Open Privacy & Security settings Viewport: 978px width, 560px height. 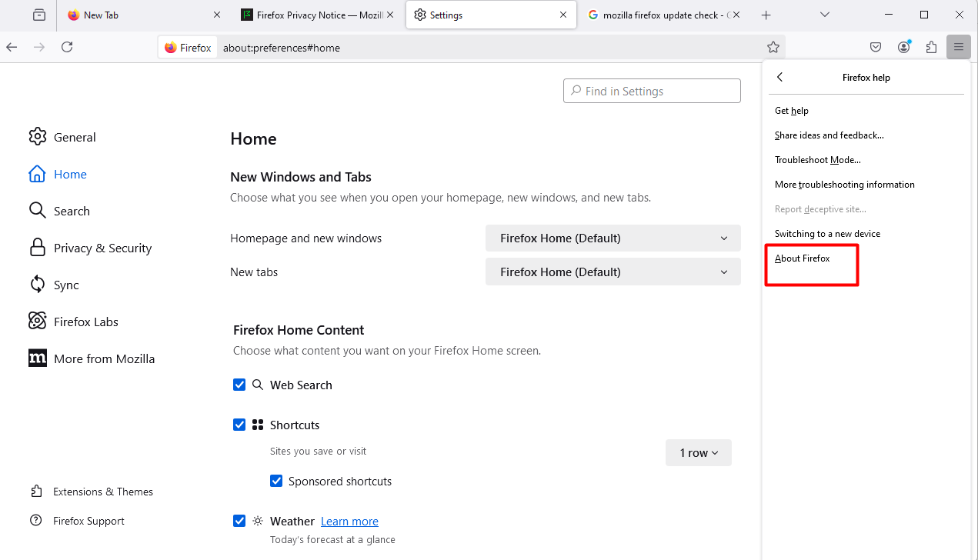[90, 248]
